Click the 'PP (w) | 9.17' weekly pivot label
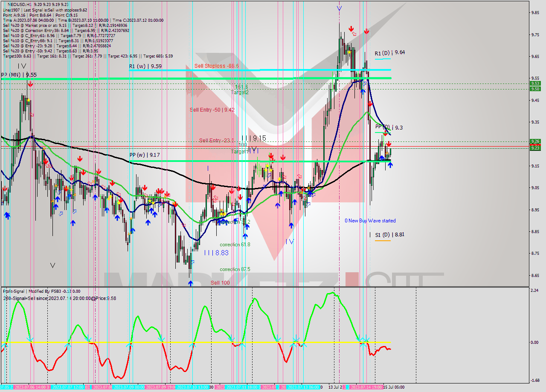 pos(145,155)
